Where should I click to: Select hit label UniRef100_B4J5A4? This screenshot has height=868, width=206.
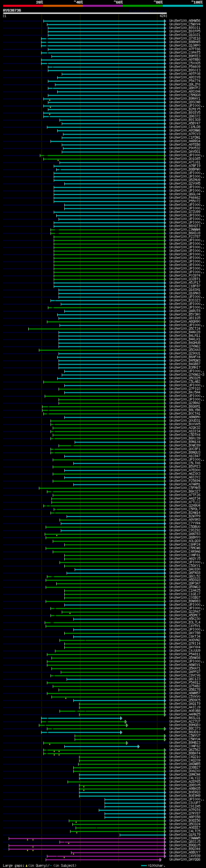[x=185, y=392]
